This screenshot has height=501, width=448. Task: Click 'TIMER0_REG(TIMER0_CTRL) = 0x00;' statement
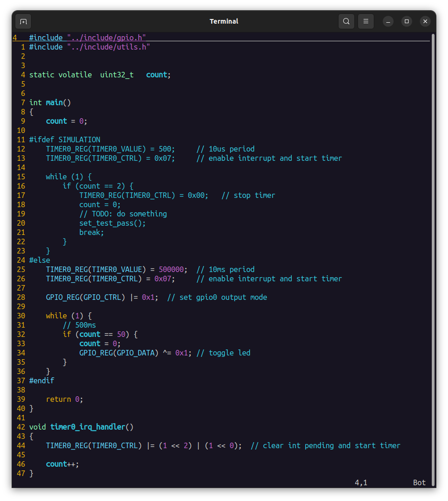click(144, 195)
